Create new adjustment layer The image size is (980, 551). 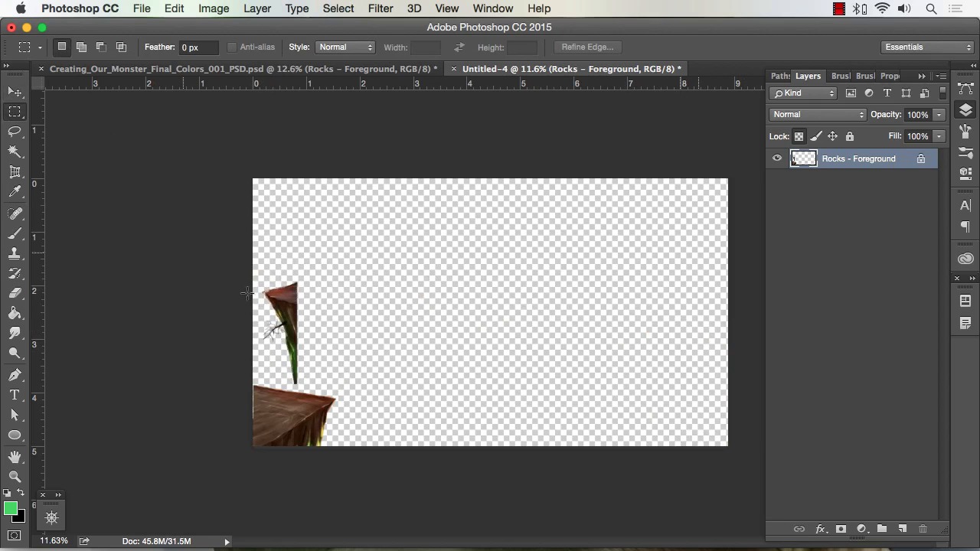[x=861, y=529]
